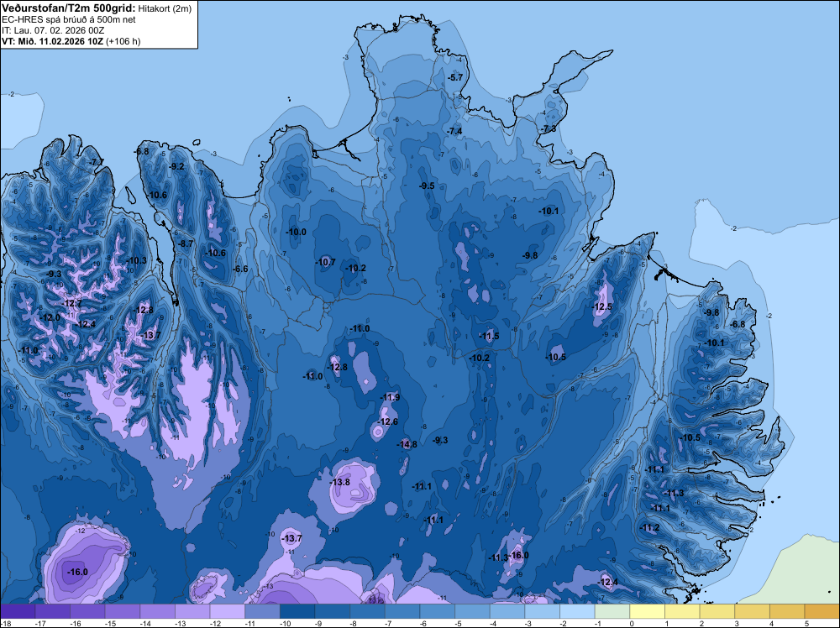Click the -9.5 temperature label
This screenshot has width=840, height=628.
point(427,186)
